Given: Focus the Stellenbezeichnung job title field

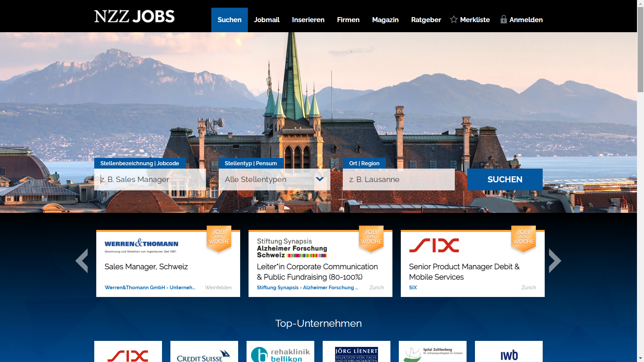Looking at the screenshot, I should click(x=150, y=179).
